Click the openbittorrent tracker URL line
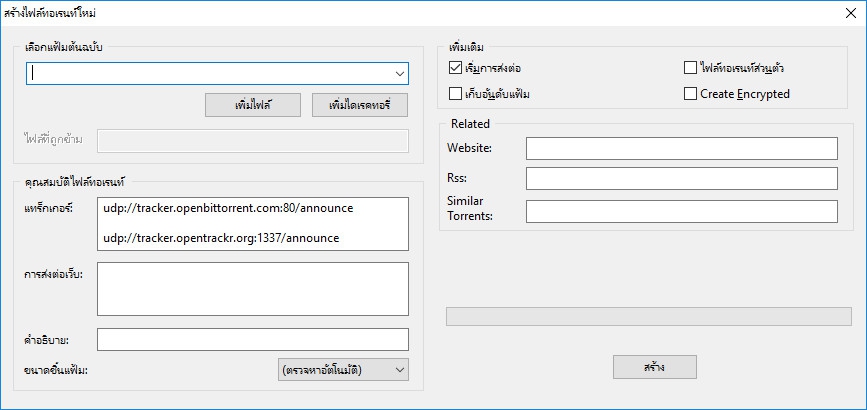 coord(228,209)
